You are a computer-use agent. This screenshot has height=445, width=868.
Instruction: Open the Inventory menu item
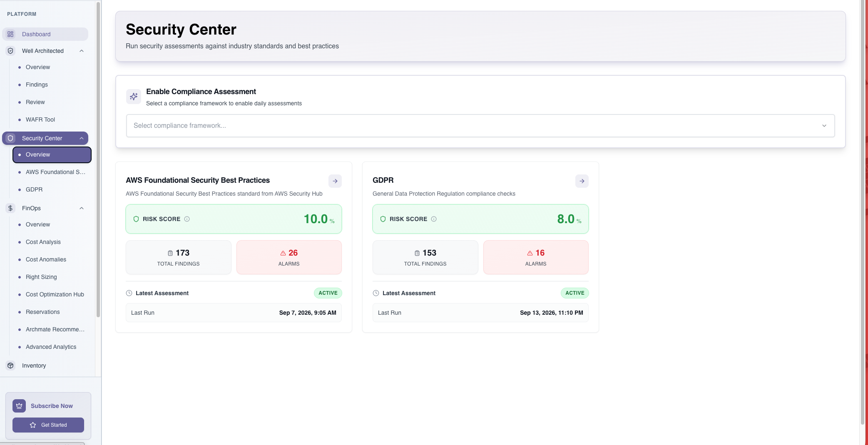click(x=45, y=365)
